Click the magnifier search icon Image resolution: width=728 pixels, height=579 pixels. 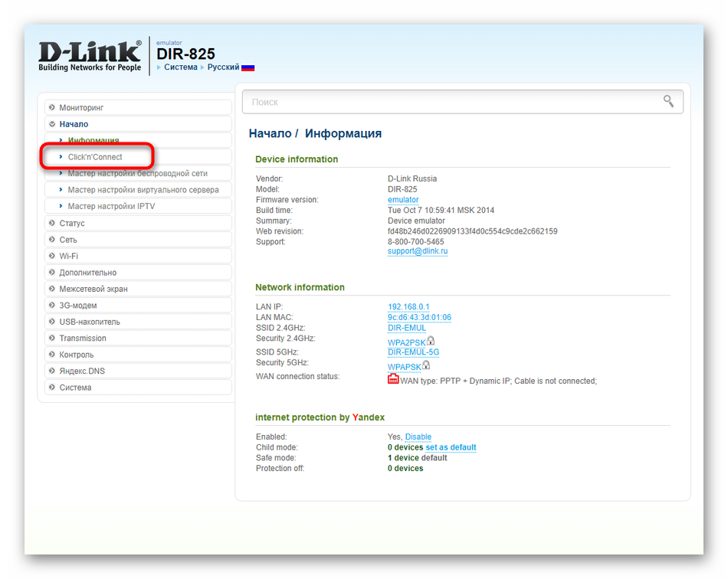tap(668, 101)
